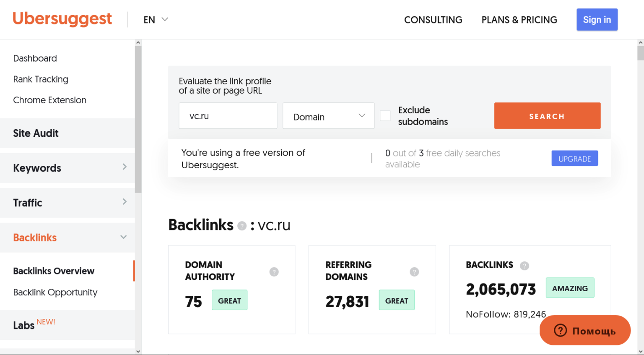Click GREAT badge under Referring Domains

397,300
